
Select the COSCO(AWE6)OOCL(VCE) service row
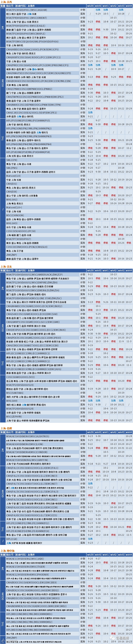(42, 377)
